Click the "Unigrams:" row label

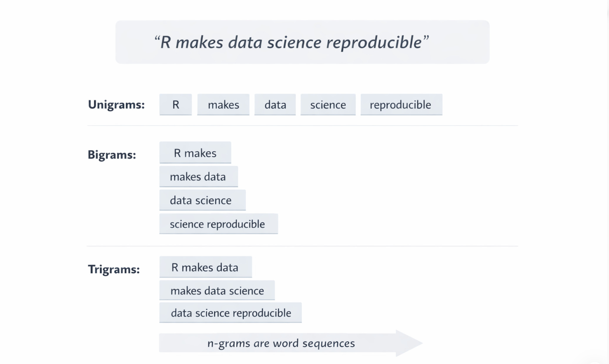pyautogui.click(x=116, y=105)
